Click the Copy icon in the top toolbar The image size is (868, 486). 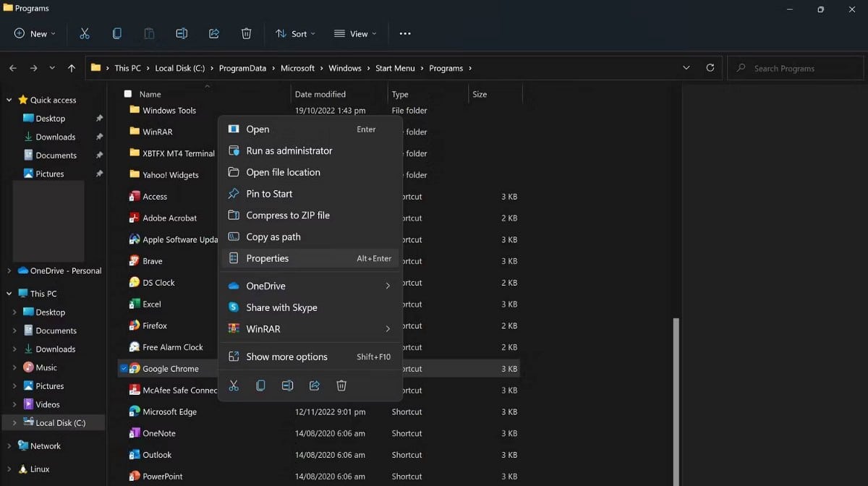pos(116,33)
